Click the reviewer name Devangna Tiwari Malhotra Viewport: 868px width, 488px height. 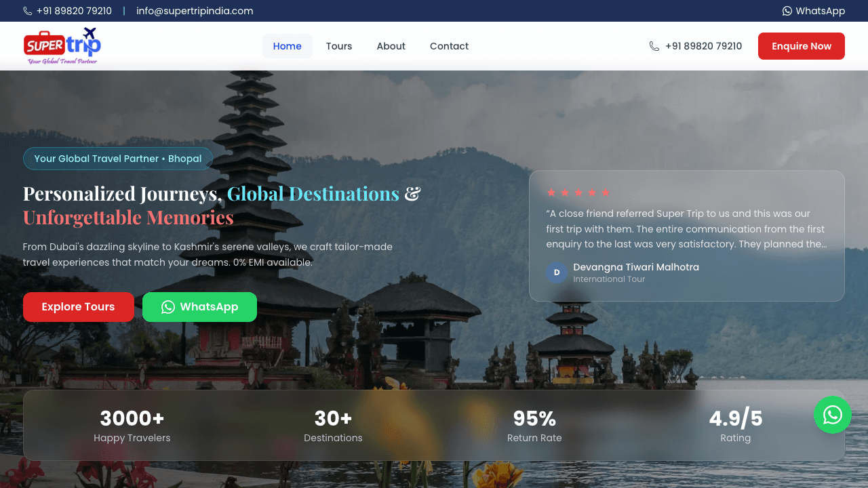click(x=636, y=267)
